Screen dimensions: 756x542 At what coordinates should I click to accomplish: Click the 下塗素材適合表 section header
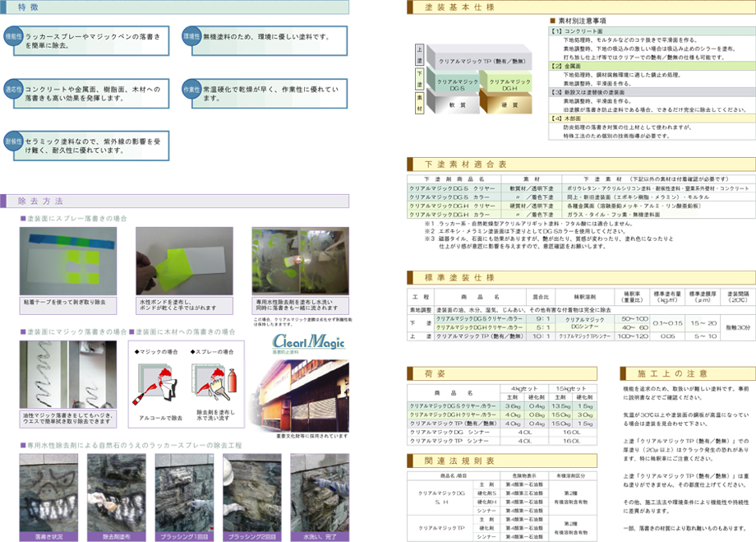click(x=582, y=164)
